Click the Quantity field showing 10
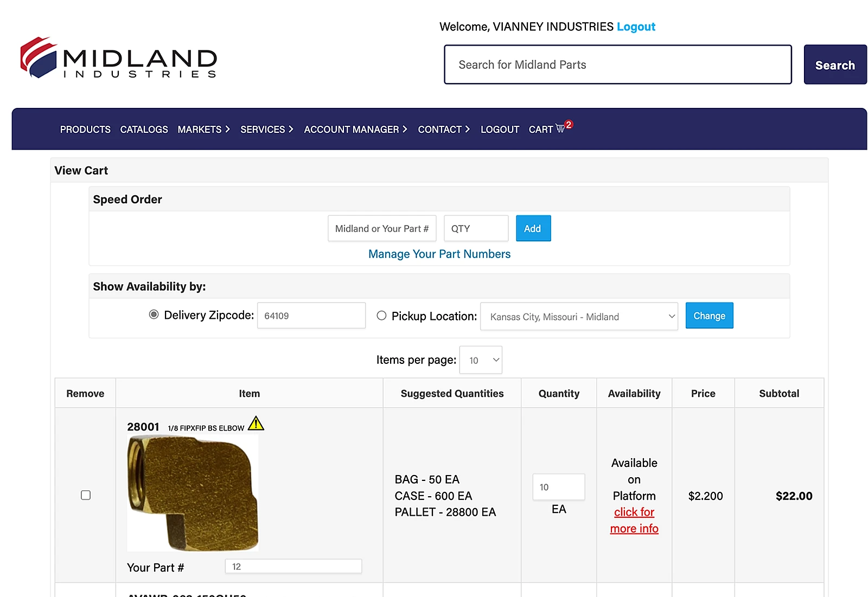868x597 pixels. [x=558, y=487]
